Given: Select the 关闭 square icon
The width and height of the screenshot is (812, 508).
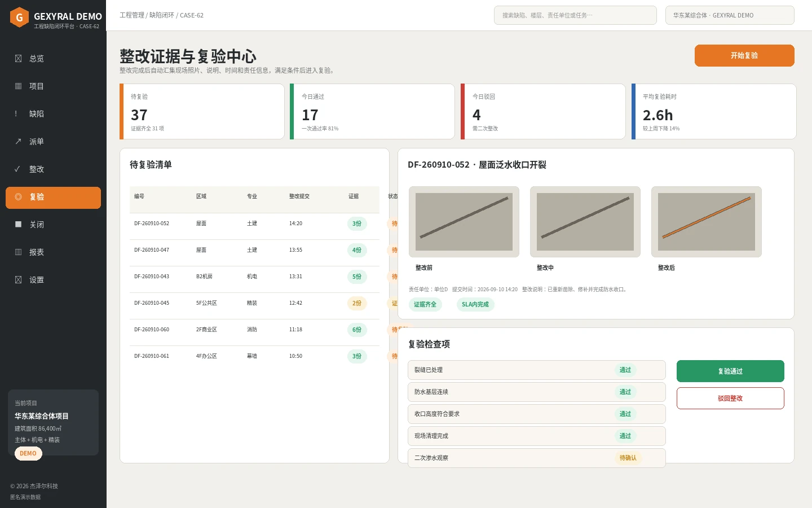Looking at the screenshot, I should point(18,224).
